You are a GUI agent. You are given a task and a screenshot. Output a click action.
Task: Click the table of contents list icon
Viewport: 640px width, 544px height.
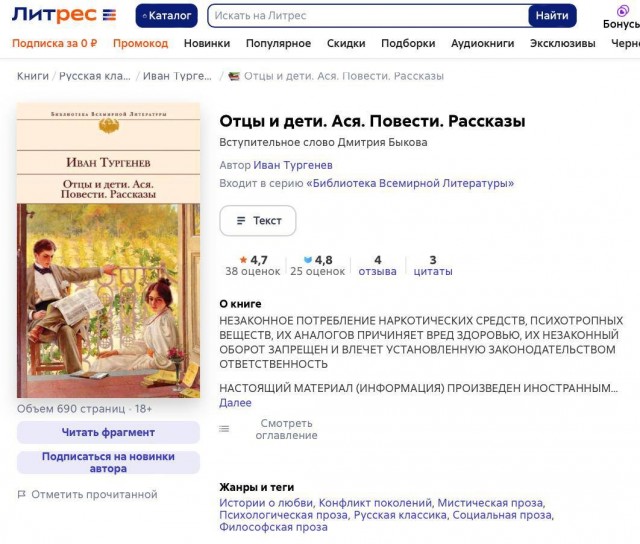tap(224, 429)
